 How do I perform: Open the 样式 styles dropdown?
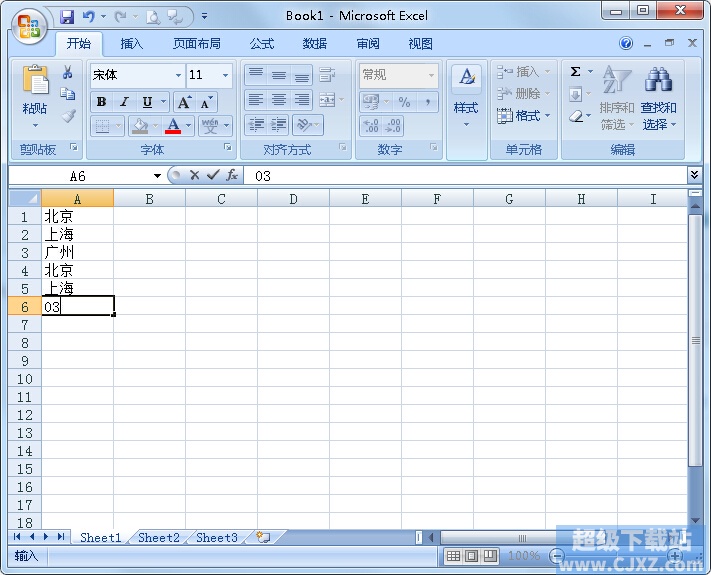[466, 111]
